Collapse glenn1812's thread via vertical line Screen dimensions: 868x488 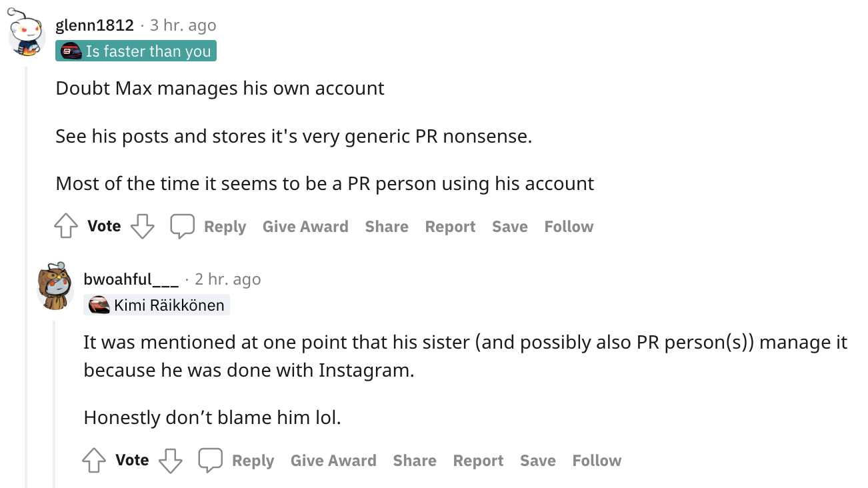click(x=27, y=267)
